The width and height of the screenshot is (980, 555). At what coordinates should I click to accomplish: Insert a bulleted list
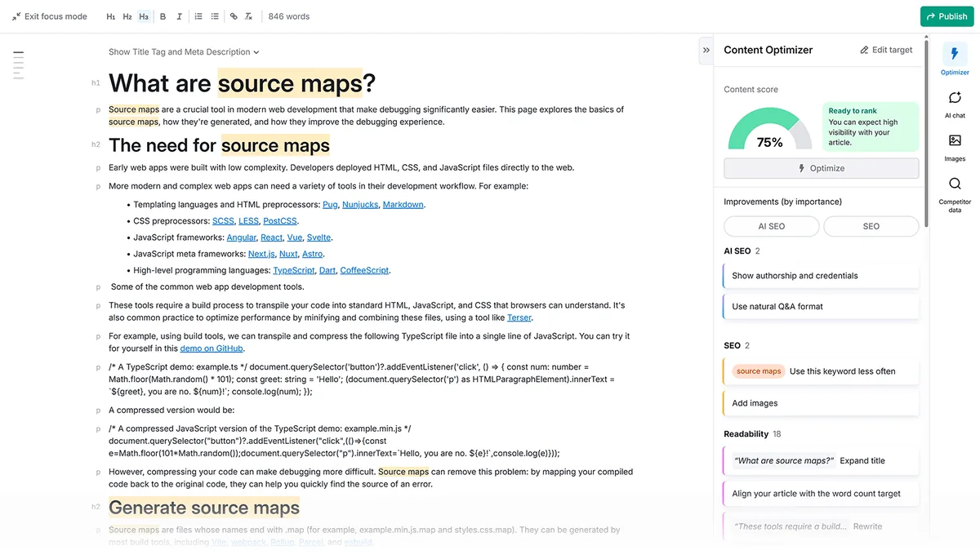click(x=215, y=16)
